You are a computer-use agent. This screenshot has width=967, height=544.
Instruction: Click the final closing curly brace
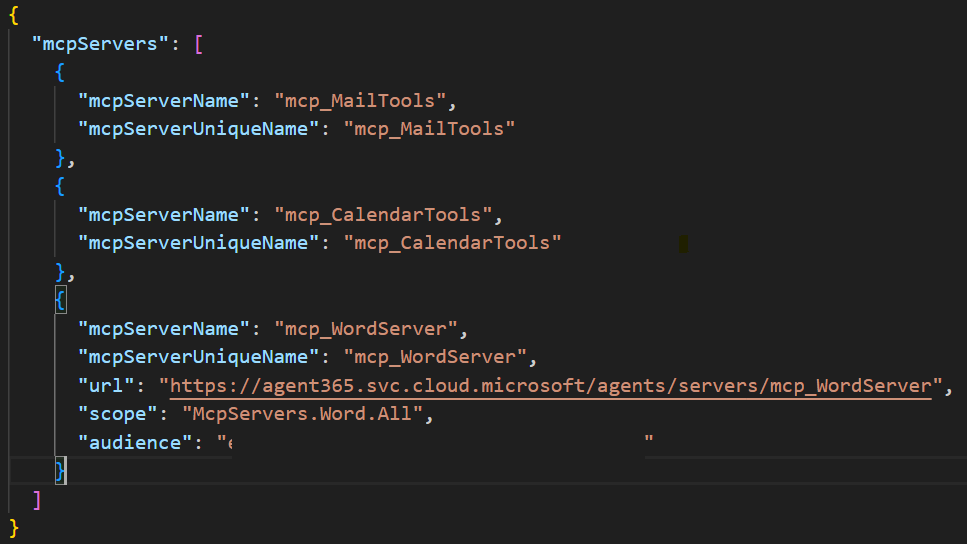point(14,527)
